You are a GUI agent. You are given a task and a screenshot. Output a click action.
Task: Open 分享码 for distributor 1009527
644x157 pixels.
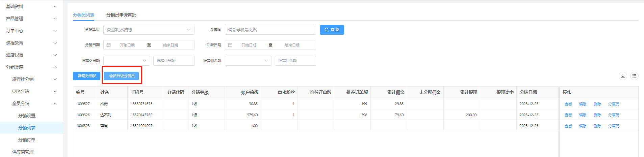coord(614,104)
